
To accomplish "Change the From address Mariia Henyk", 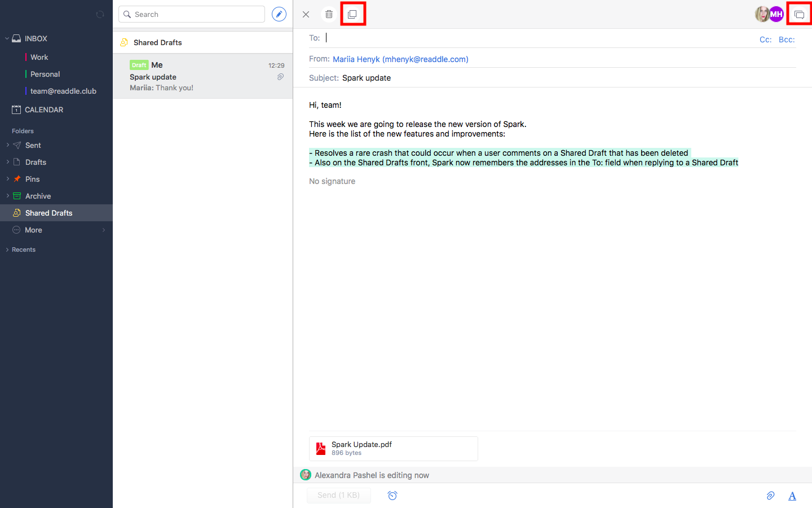I will tap(400, 59).
